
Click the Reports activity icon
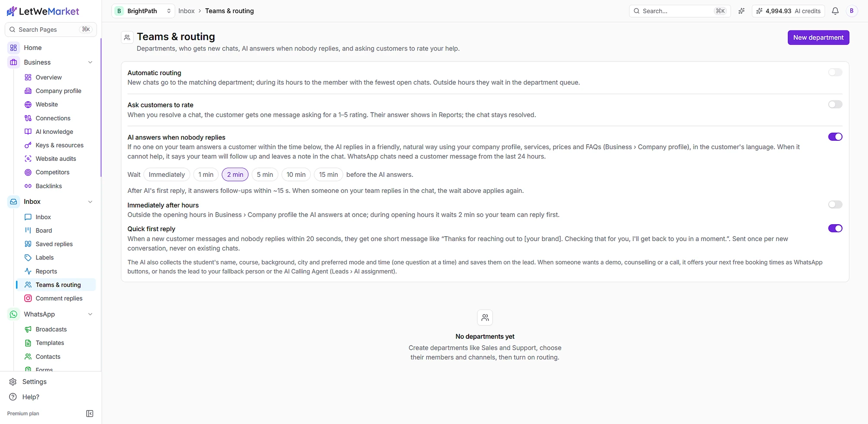28,272
